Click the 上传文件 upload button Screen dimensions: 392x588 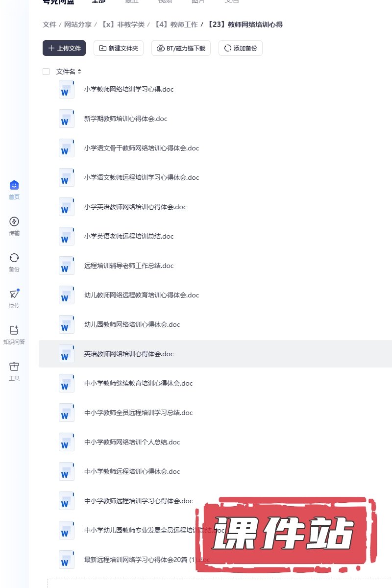pos(64,48)
